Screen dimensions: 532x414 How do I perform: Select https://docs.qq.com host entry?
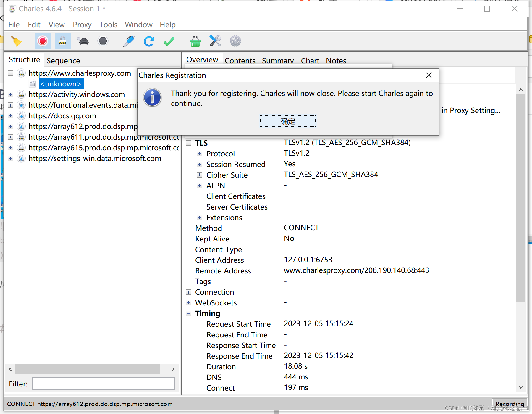(x=62, y=116)
